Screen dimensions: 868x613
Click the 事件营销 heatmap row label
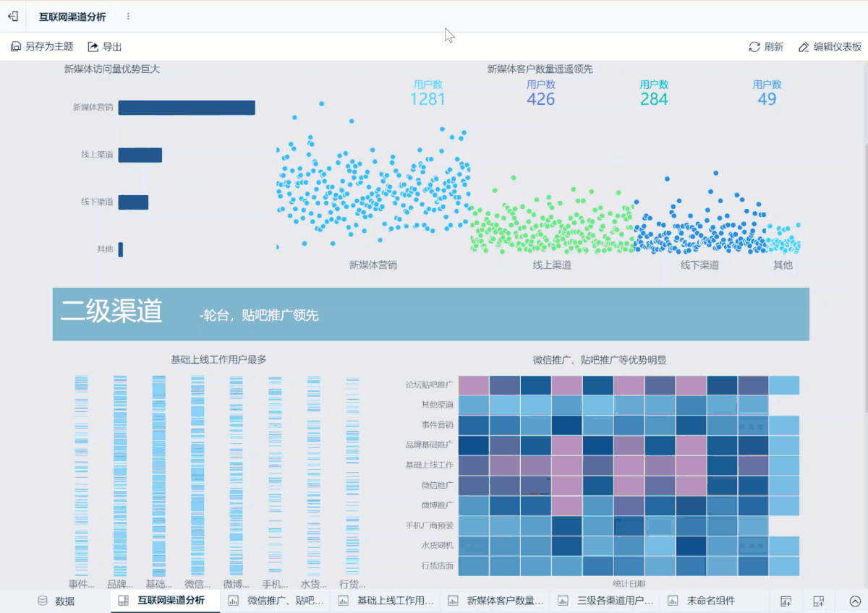point(438,425)
